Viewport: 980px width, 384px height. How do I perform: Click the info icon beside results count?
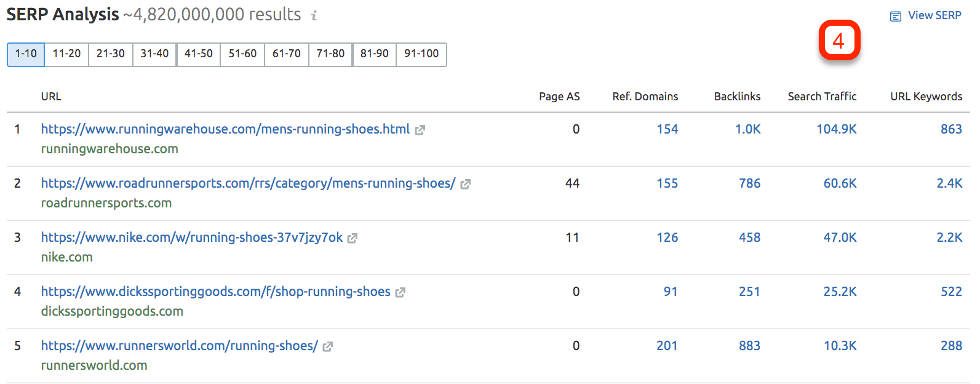pyautogui.click(x=314, y=15)
